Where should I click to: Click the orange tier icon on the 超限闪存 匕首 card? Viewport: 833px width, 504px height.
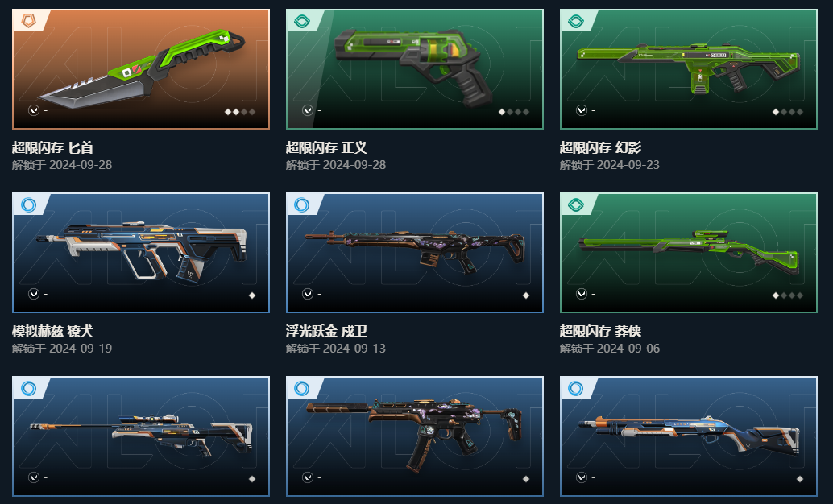pos(28,21)
